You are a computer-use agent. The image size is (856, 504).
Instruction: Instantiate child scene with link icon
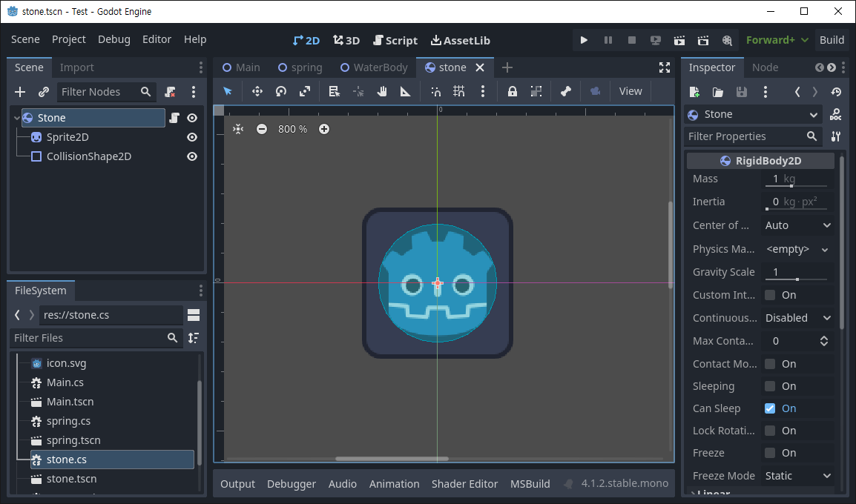[44, 92]
